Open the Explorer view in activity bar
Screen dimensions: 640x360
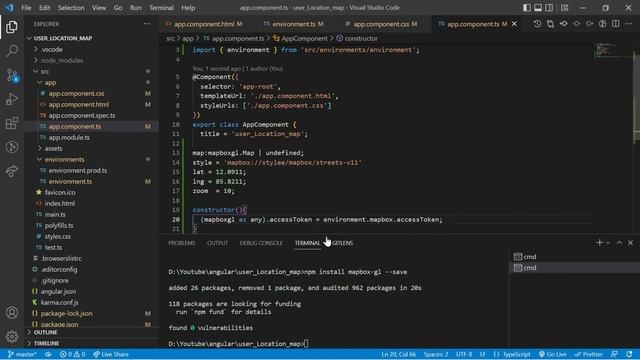12,27
